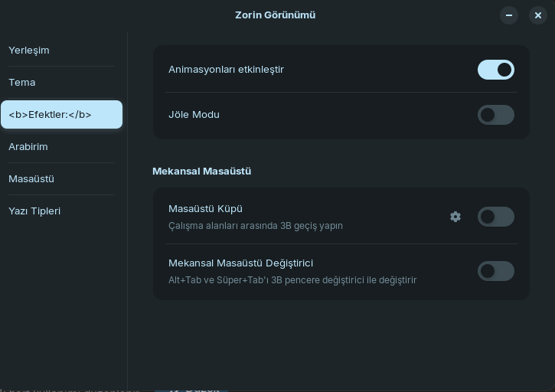Go to the Arabirim section
This screenshot has width=555, height=392.
pyautogui.click(x=28, y=147)
